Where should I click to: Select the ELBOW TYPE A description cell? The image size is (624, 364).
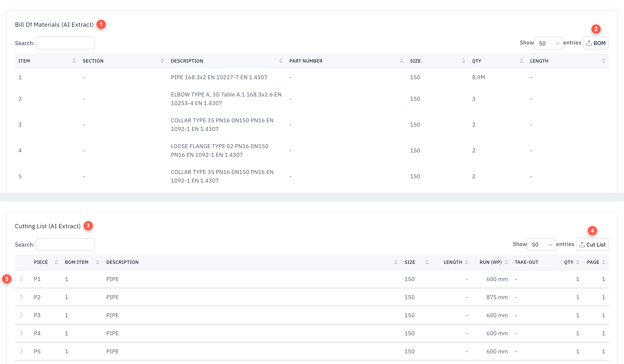click(226, 99)
